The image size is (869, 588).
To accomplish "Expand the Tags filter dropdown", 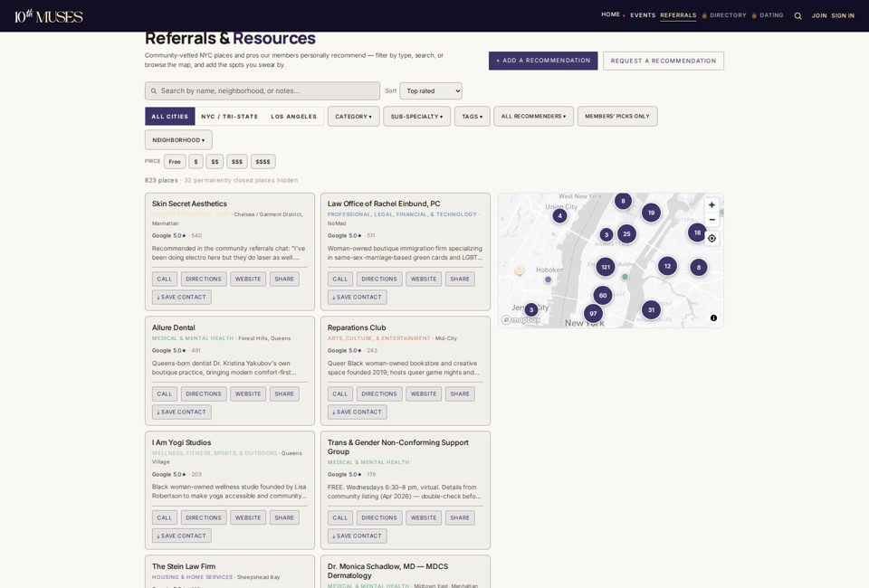I will coord(473,117).
